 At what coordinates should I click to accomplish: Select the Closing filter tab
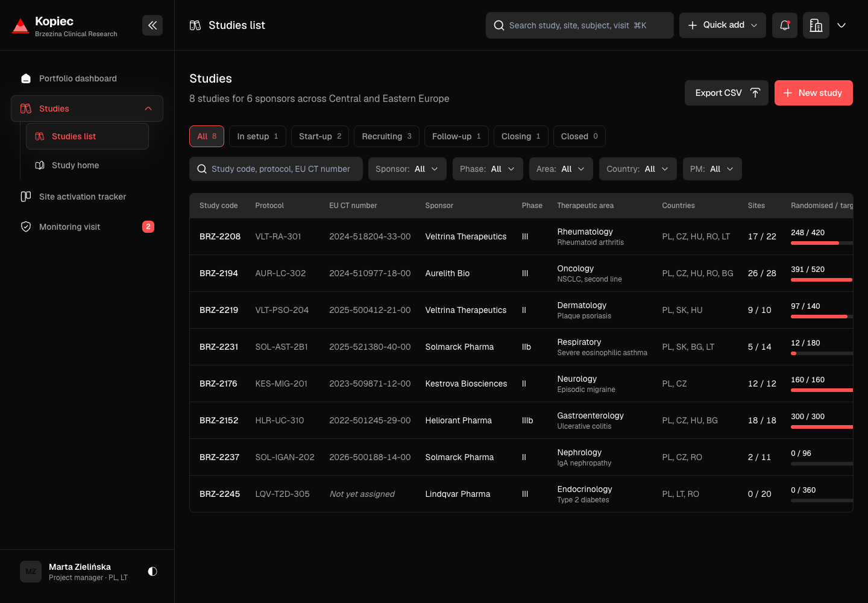click(521, 136)
